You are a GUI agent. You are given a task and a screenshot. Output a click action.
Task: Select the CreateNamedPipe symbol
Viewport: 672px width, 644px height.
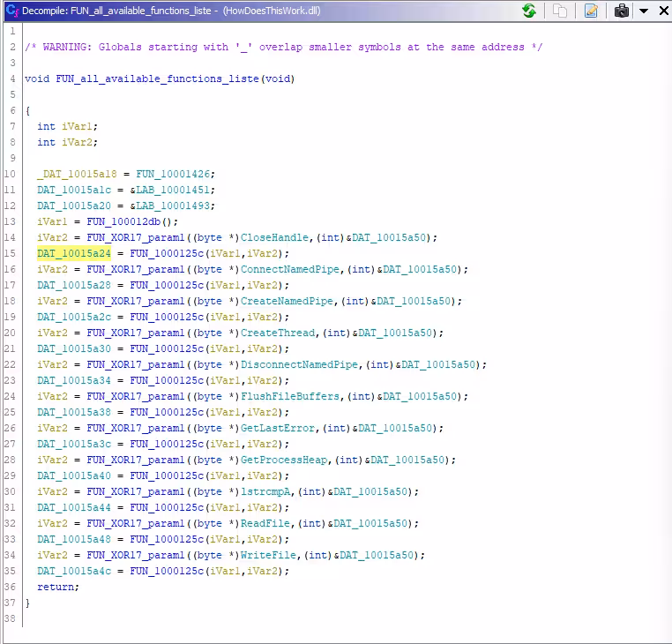click(287, 301)
